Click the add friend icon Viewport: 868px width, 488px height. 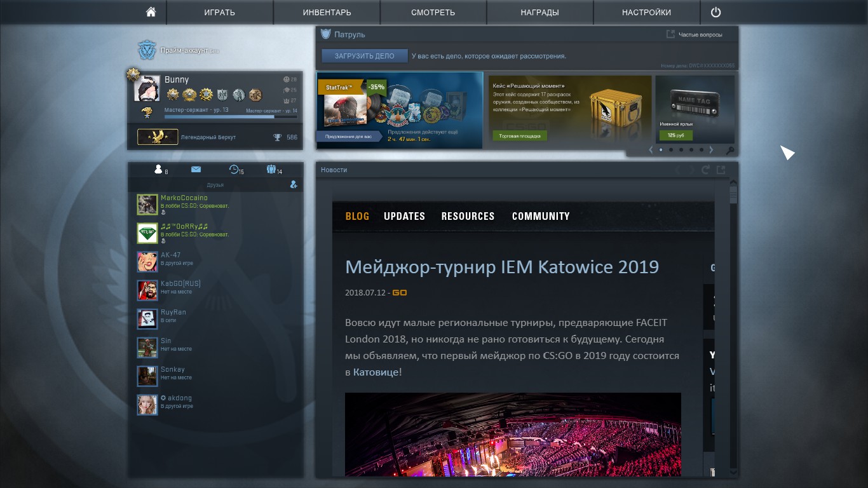click(x=293, y=184)
